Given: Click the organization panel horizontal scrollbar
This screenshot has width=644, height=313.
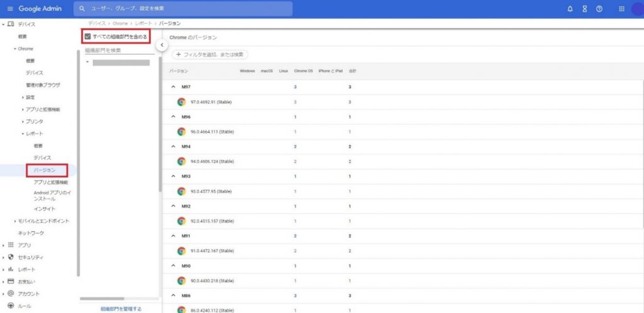Looking at the screenshot, I should click(x=102, y=299).
